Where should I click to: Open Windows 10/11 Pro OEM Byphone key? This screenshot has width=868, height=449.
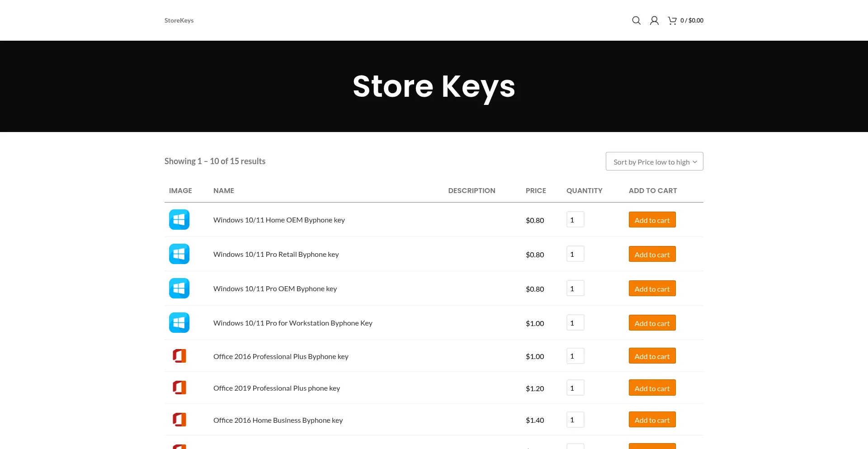coord(275,288)
